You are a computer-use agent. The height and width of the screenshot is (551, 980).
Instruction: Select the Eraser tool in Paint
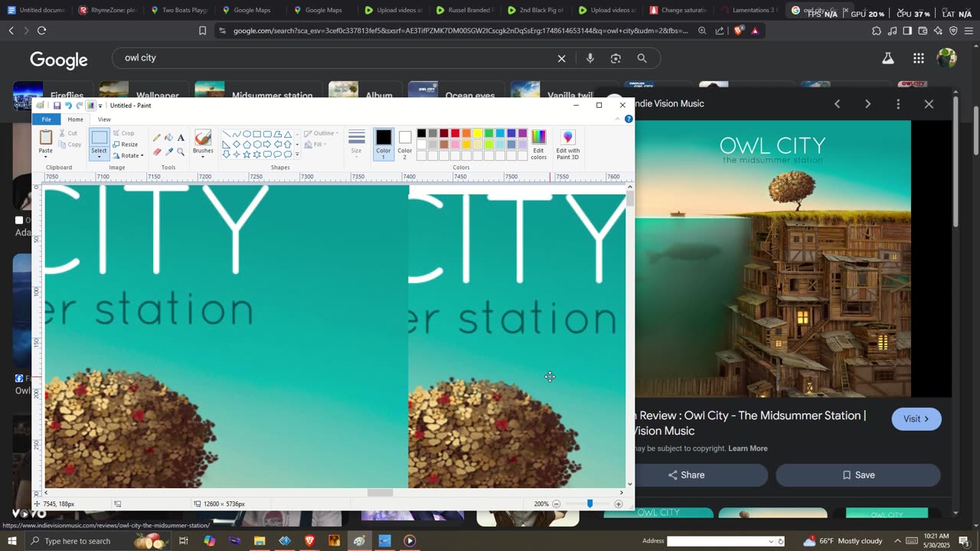coord(157,152)
